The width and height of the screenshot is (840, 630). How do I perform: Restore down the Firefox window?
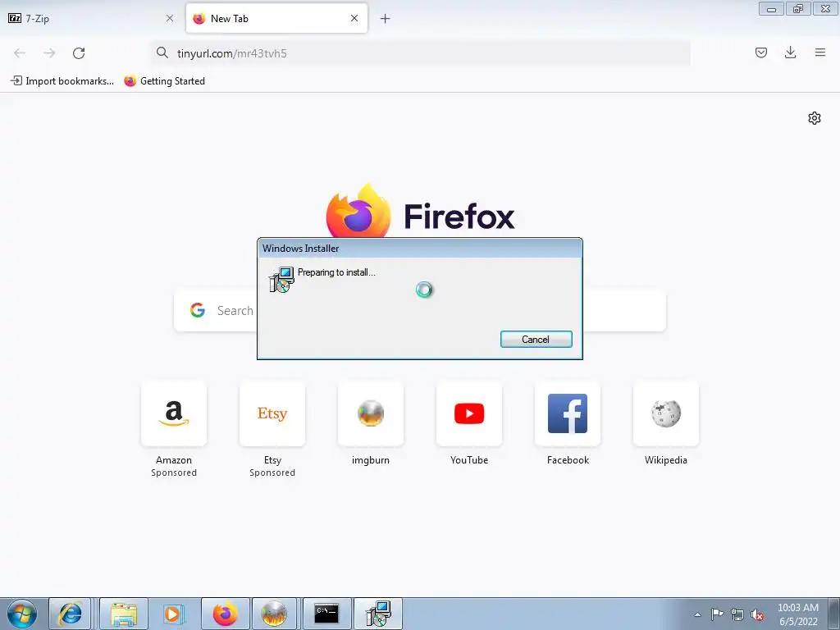pos(798,9)
